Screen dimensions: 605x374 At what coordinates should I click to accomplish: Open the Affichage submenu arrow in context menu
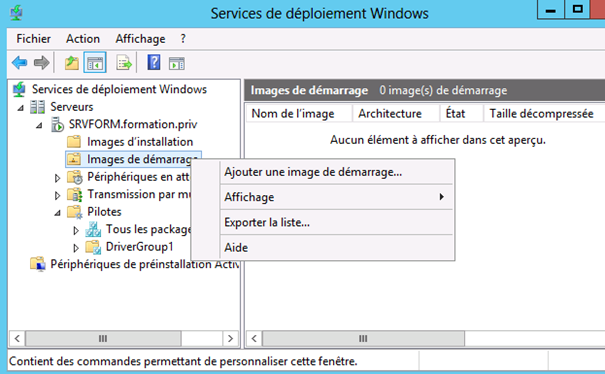point(442,197)
